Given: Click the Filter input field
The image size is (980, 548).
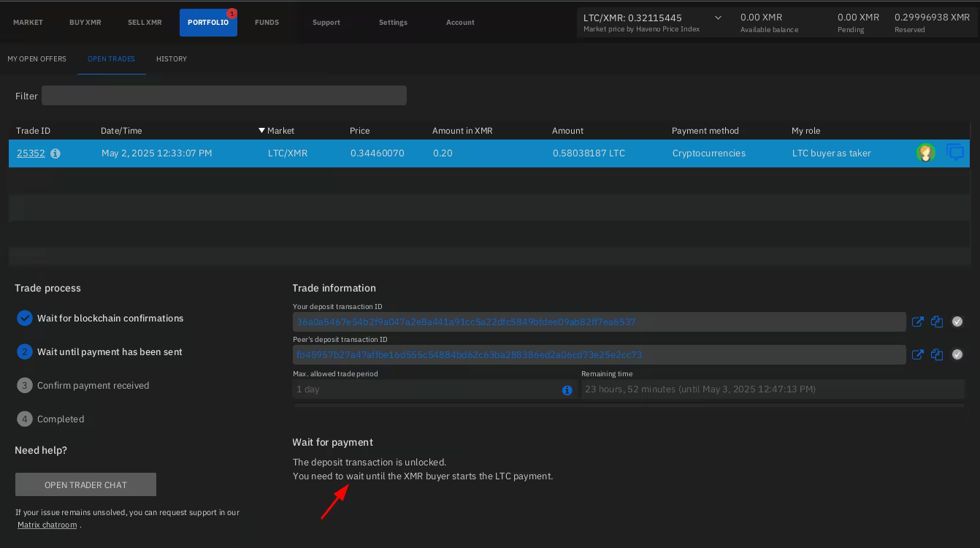Looking at the screenshot, I should [x=223, y=95].
